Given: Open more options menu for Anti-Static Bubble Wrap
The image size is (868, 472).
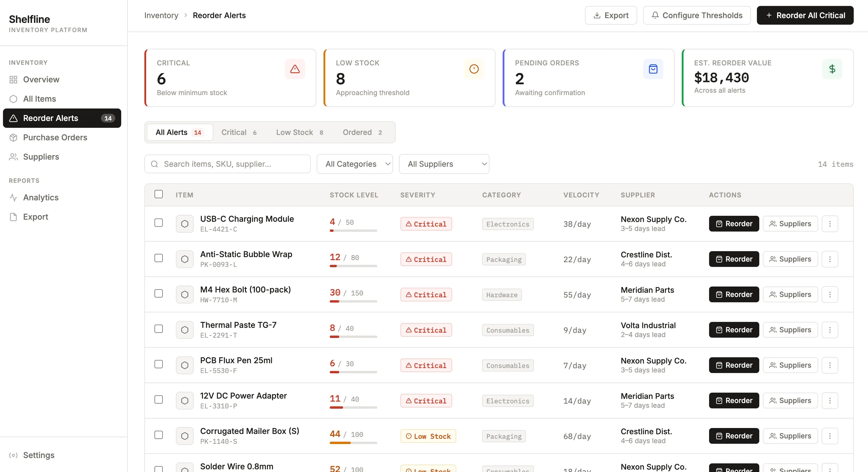Looking at the screenshot, I should 830,259.
